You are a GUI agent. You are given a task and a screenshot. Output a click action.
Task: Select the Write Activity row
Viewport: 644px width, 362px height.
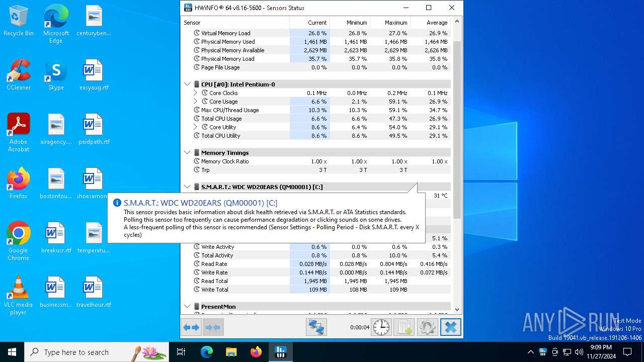[316, 247]
